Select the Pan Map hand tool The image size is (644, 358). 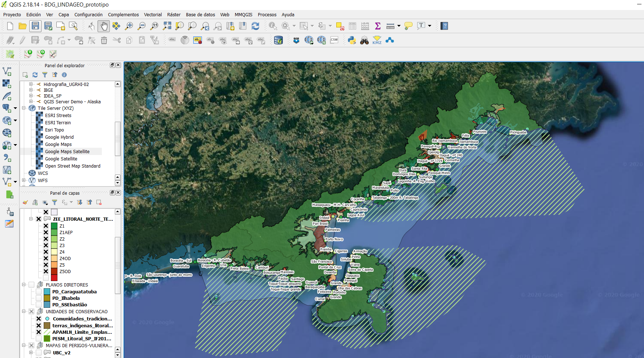104,26
